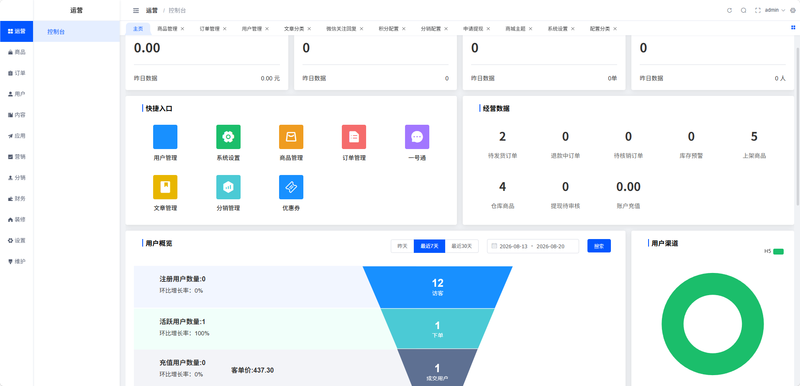Viewport: 800px width, 386px height.
Task: Close the 商城主题 tab
Action: [x=531, y=29]
